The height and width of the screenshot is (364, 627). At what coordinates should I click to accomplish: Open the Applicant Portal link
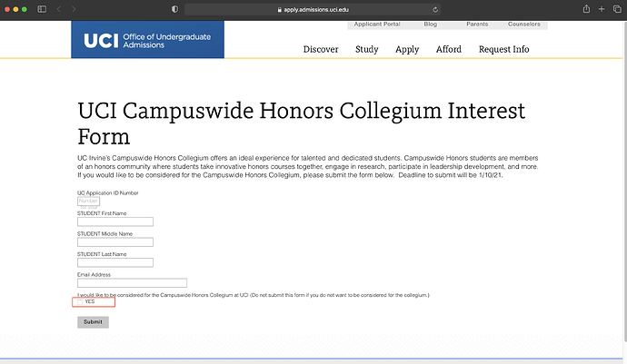point(377,24)
